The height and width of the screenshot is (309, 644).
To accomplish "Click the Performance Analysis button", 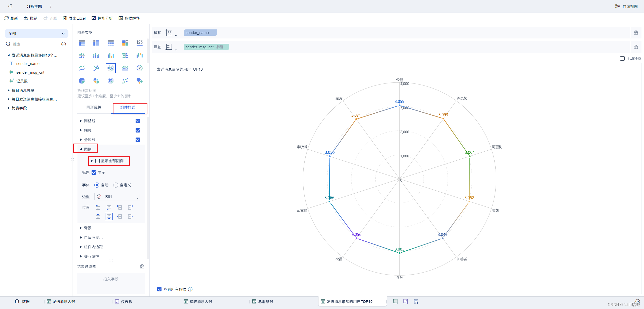I will (x=102, y=18).
